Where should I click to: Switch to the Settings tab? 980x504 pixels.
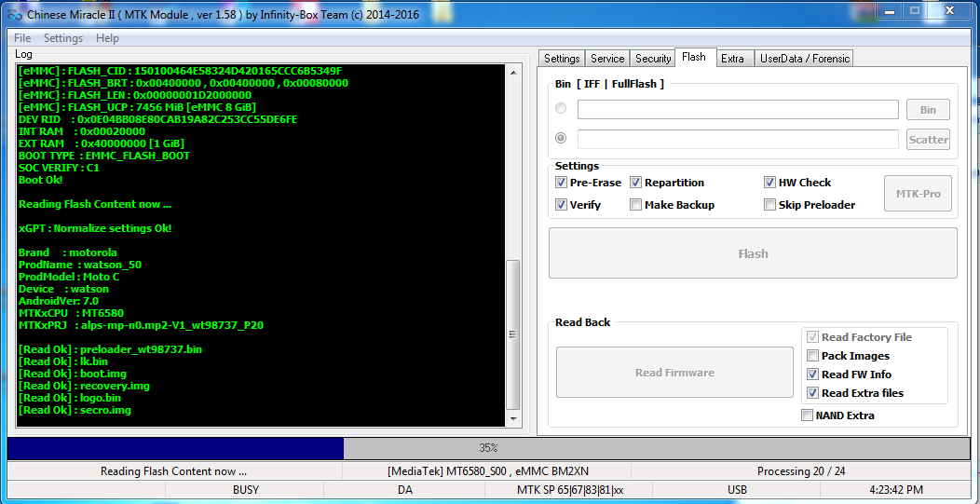pyautogui.click(x=562, y=58)
